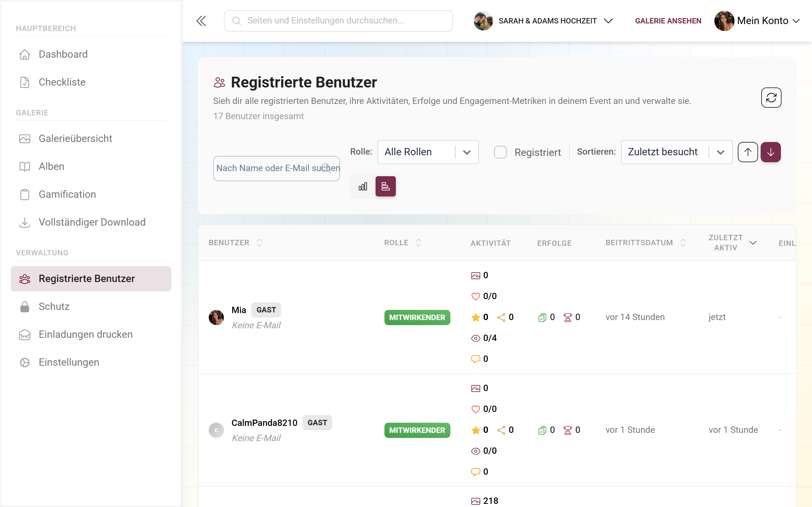Open the Alle Rollen dropdown
Viewport: 812px width, 507px height.
point(428,152)
